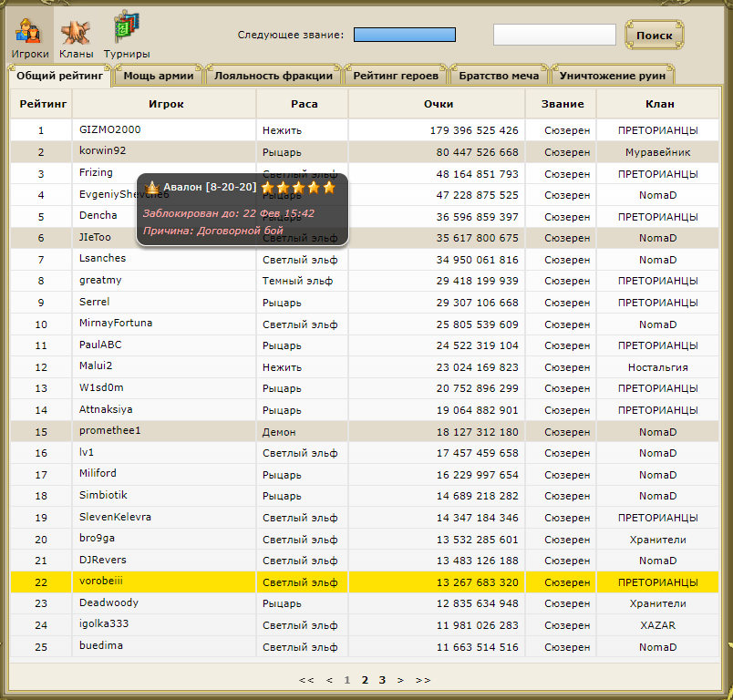
Task: Open the Кланы clans rating icon
Action: 77,36
